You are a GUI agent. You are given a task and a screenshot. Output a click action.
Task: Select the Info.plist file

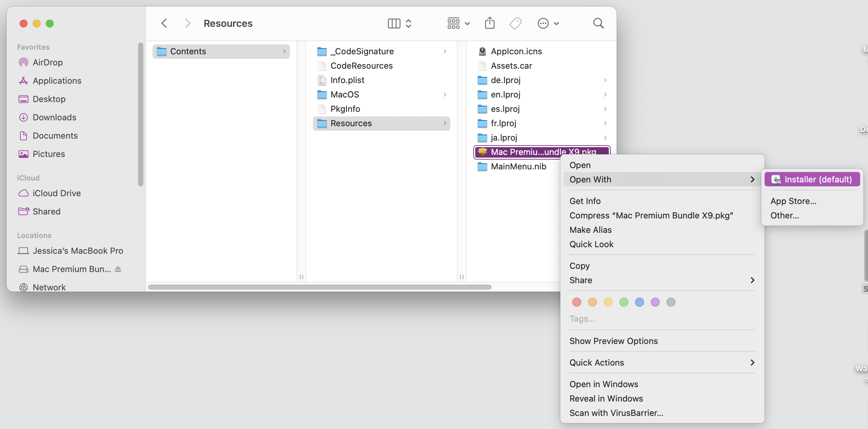click(x=381, y=80)
